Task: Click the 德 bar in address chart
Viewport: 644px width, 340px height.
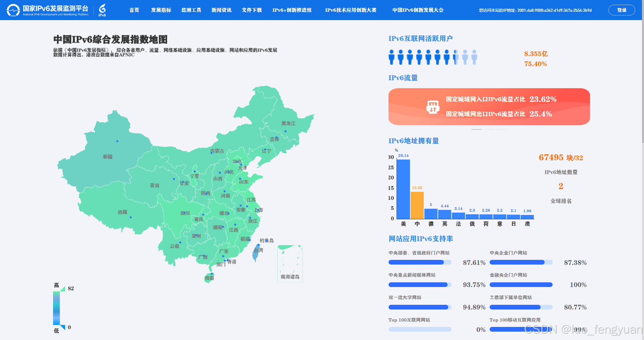Action: (431, 214)
